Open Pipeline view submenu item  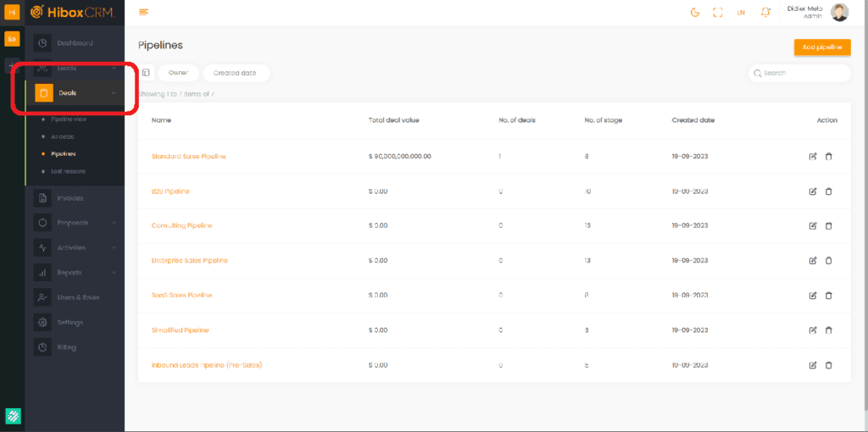(69, 119)
